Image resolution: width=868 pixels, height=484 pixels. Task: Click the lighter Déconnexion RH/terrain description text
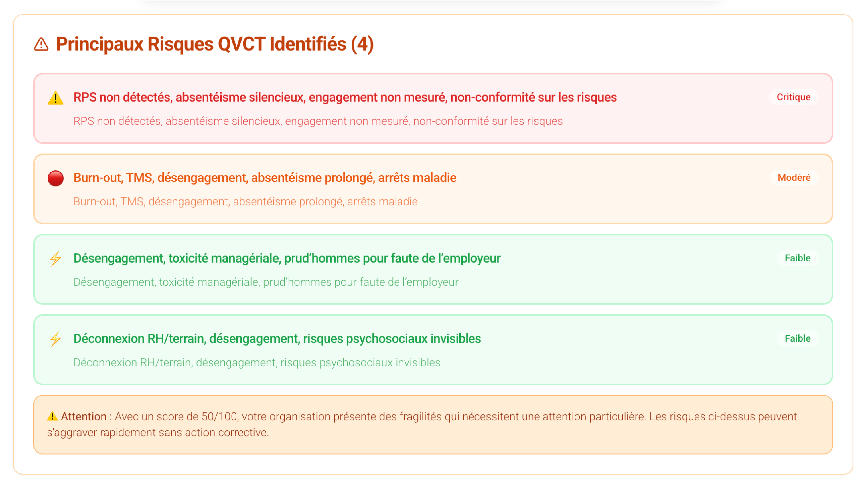click(257, 363)
